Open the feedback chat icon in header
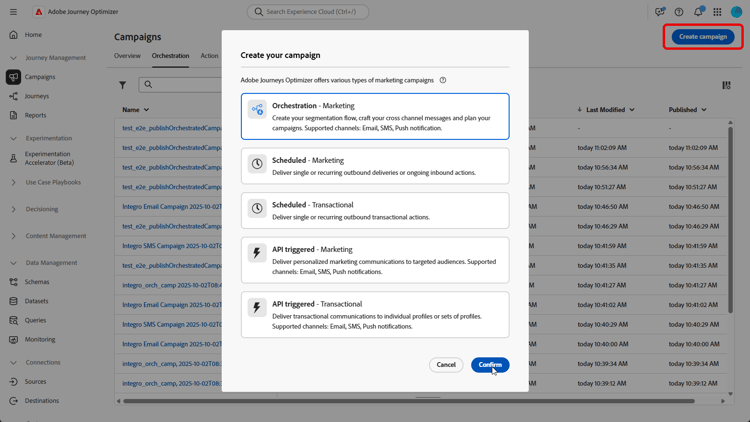 [x=660, y=11]
